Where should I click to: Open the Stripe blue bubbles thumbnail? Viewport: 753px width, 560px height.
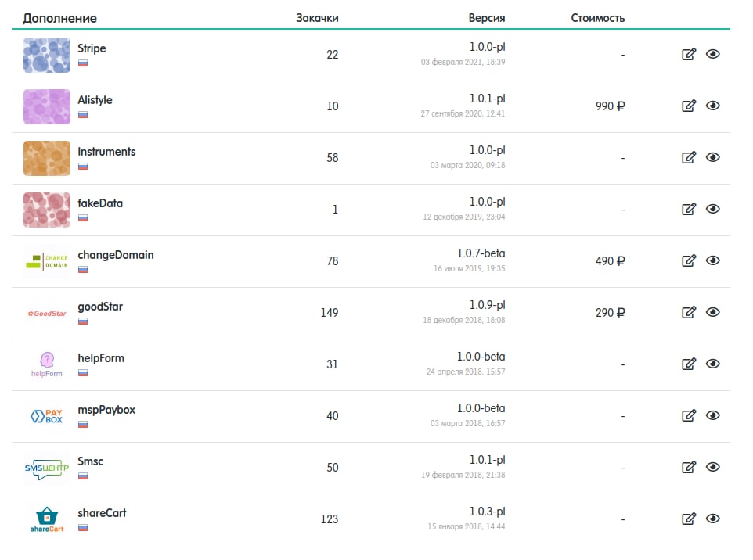click(x=47, y=56)
